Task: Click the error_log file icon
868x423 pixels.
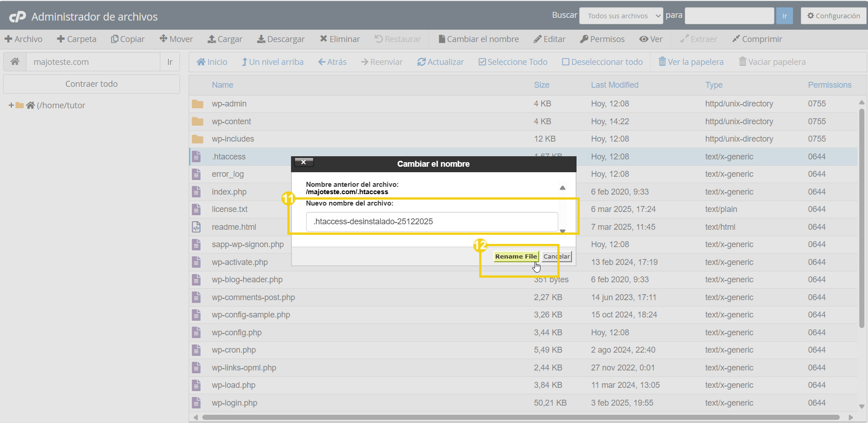Action: 196,174
